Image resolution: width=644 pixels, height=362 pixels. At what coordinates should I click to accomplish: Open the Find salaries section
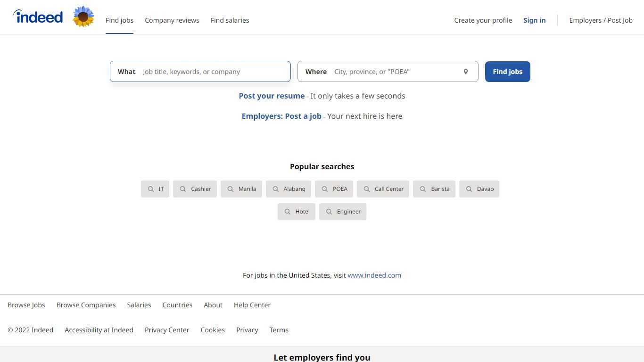230,20
